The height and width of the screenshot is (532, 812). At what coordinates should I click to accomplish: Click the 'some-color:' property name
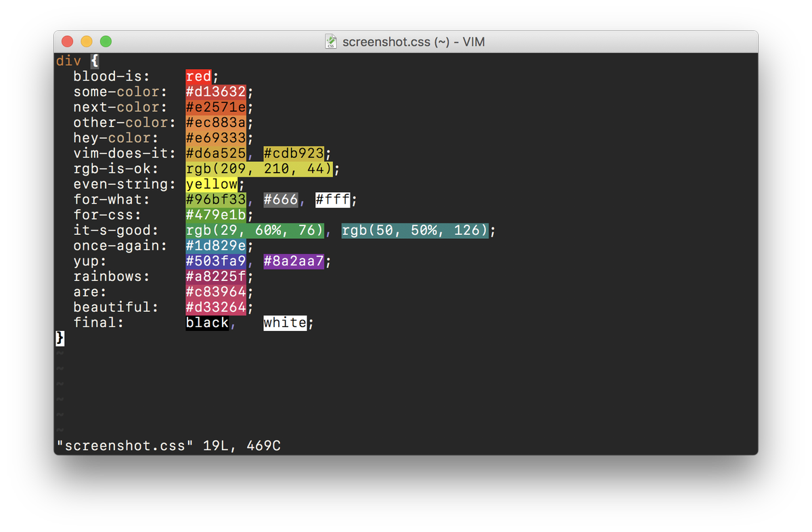(120, 92)
